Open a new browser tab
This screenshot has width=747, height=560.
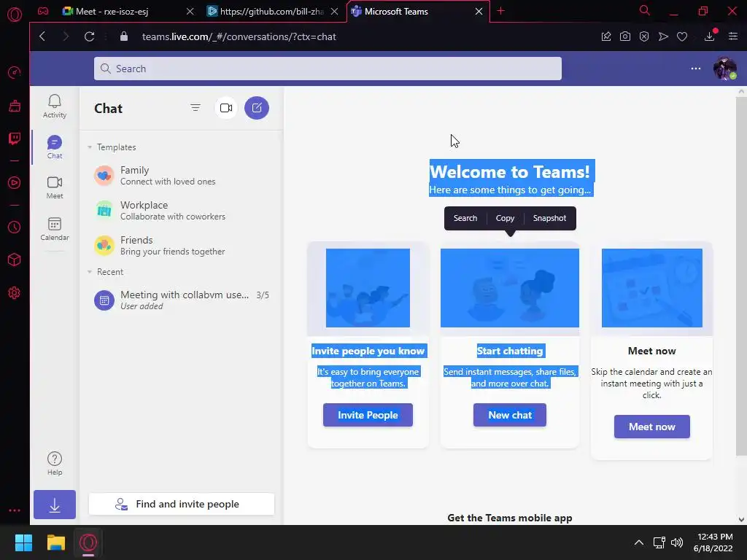pos(500,11)
